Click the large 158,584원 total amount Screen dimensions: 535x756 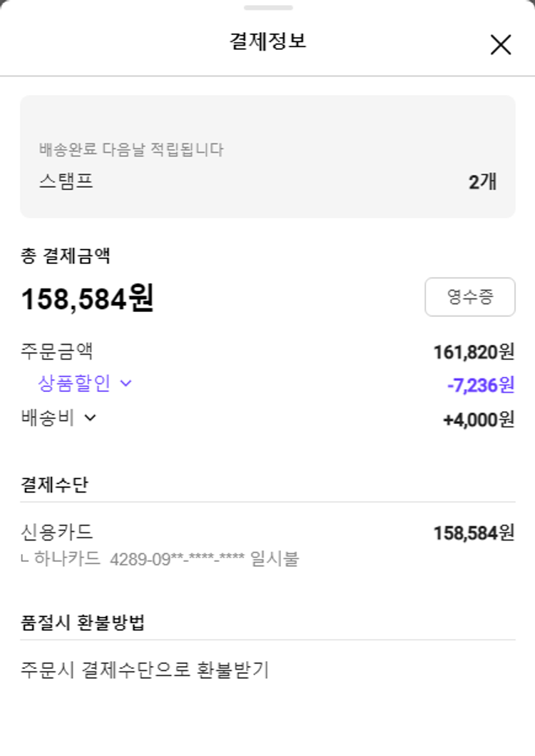coord(87,298)
